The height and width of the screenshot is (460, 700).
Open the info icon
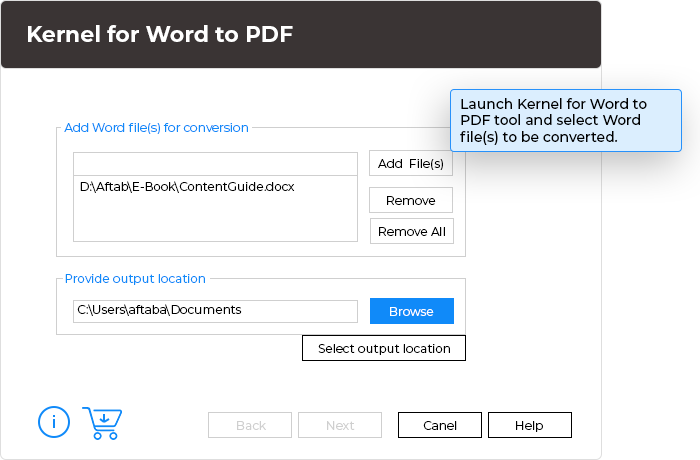[54, 422]
